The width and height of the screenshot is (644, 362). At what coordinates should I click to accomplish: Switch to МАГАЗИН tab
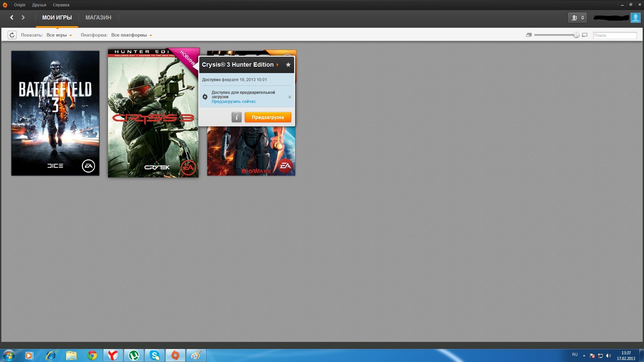tap(98, 17)
